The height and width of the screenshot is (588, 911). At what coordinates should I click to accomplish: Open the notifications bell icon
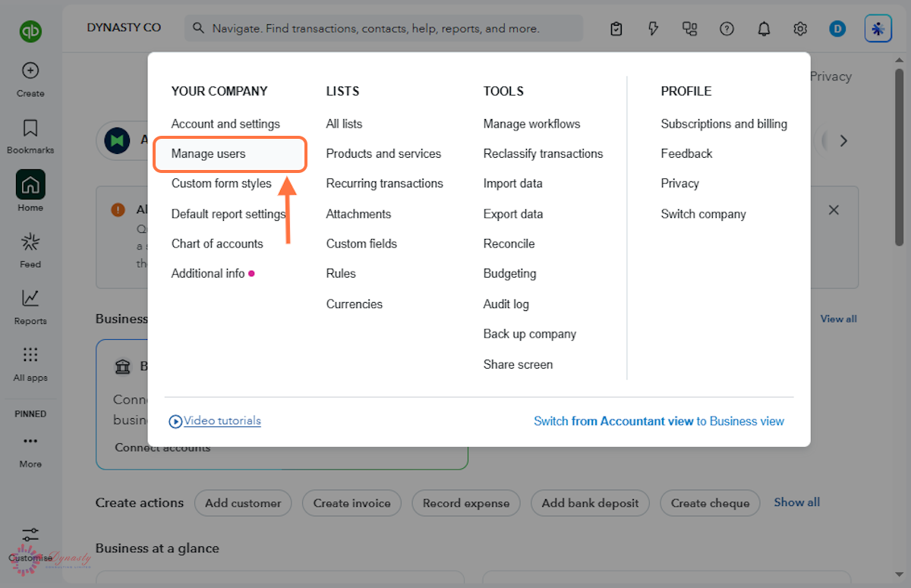[764, 29]
